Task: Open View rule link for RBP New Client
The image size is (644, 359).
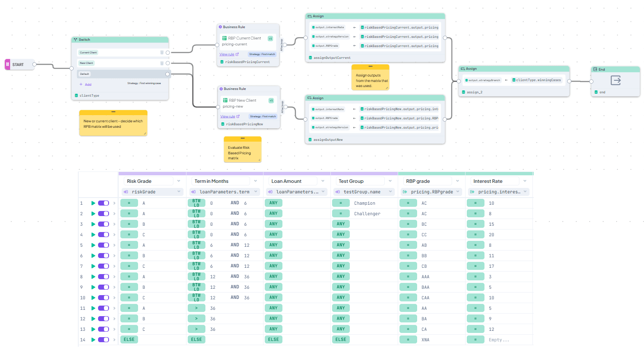Action: pos(228,116)
